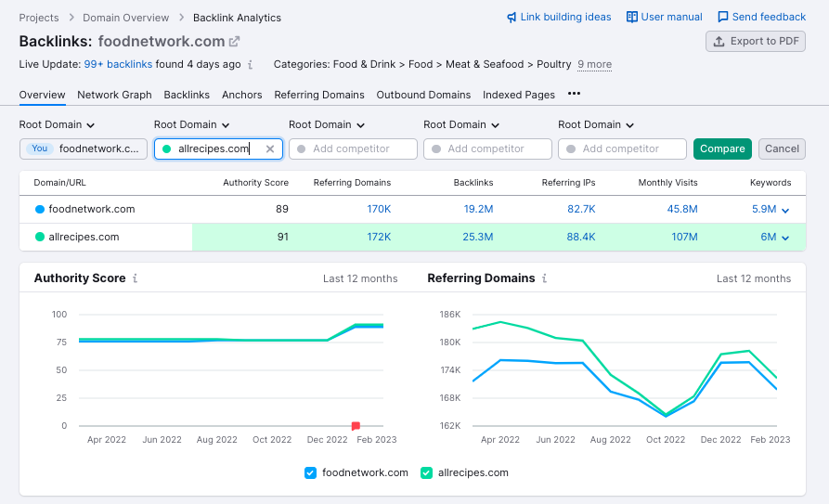Open the User manual book icon
This screenshot has height=504, width=829.
(632, 18)
